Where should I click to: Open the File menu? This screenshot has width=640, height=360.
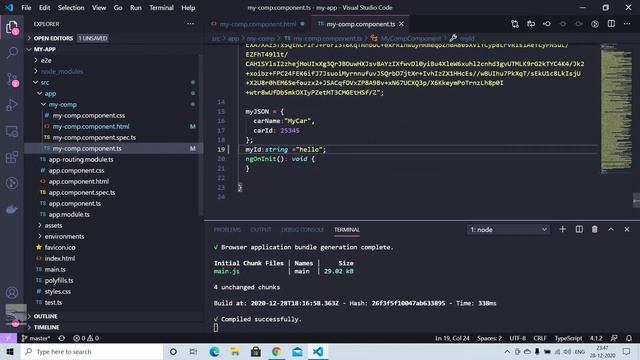(x=26, y=8)
